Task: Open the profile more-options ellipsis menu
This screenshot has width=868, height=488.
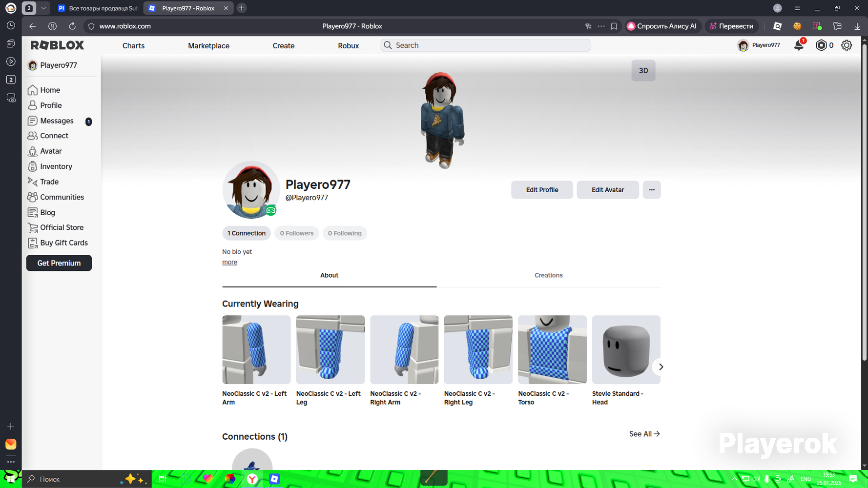Action: click(x=652, y=190)
